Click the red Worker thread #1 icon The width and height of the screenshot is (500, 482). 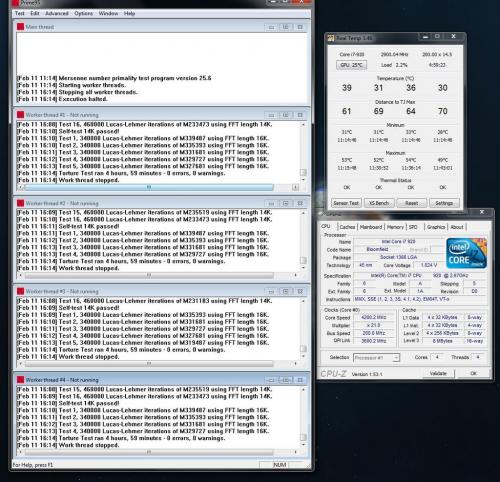tap(20, 115)
